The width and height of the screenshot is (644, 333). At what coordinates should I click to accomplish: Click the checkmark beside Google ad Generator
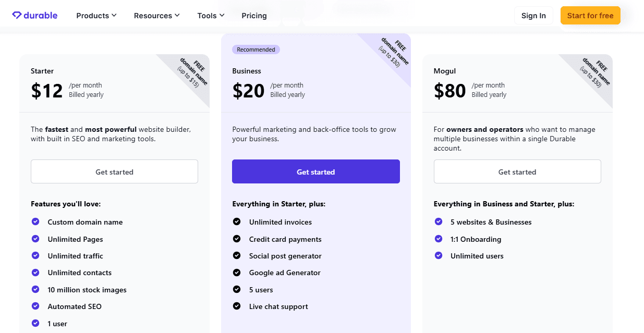pos(237,273)
